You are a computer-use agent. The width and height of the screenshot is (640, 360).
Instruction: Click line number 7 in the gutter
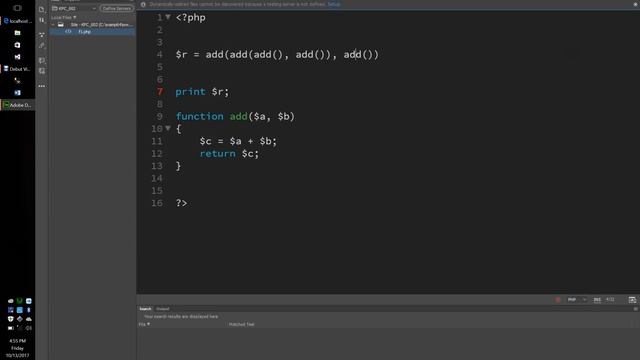(x=160, y=92)
